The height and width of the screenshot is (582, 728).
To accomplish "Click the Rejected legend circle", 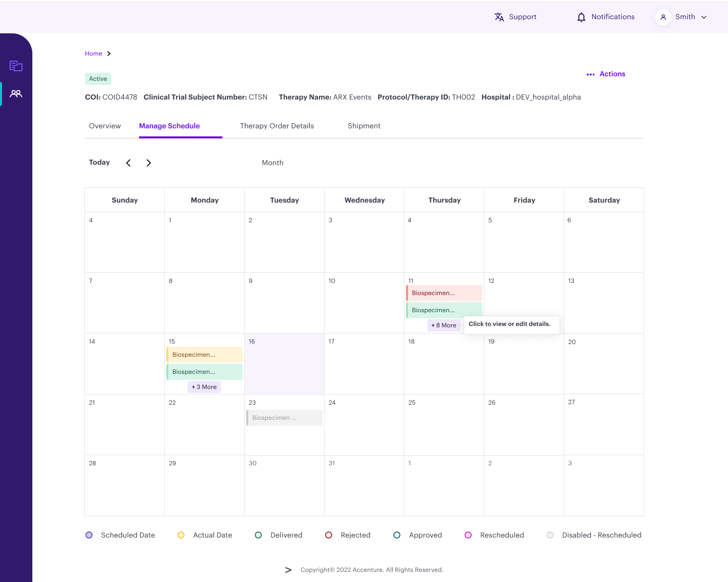I will tap(329, 535).
